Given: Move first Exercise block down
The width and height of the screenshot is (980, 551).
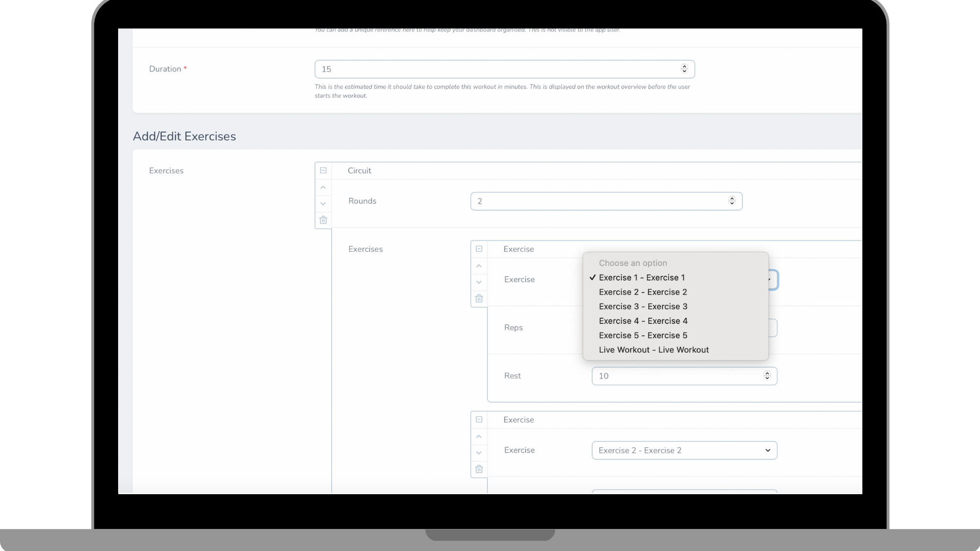Looking at the screenshot, I should point(479,282).
